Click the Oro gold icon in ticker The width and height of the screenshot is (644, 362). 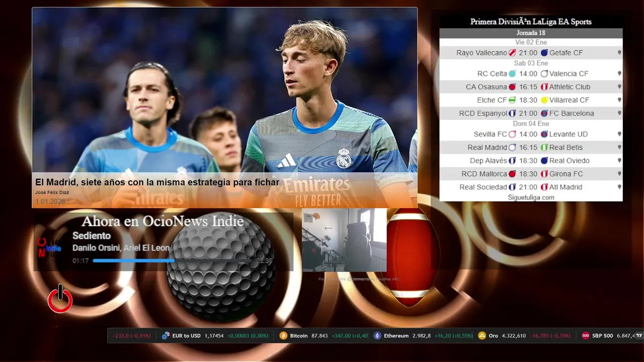[482, 336]
